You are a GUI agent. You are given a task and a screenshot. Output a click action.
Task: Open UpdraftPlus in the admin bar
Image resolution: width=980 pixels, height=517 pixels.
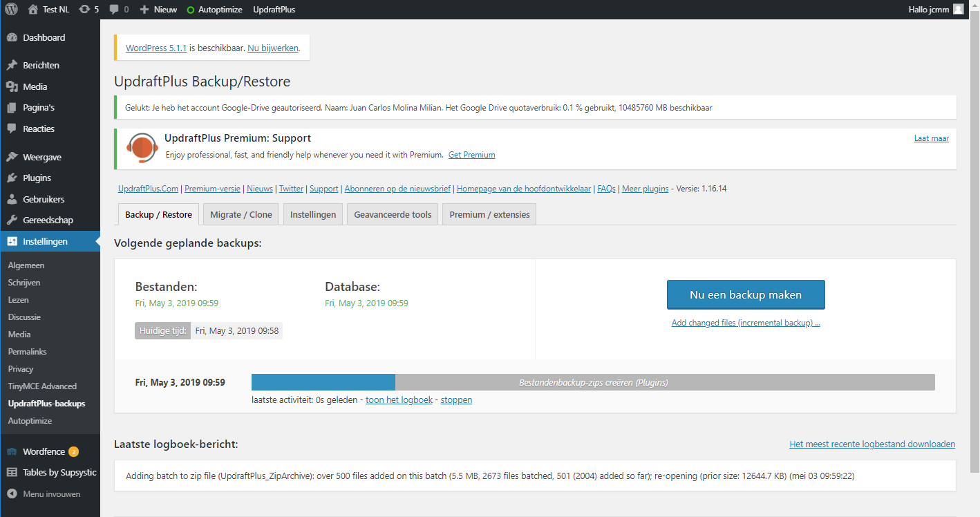click(x=274, y=10)
